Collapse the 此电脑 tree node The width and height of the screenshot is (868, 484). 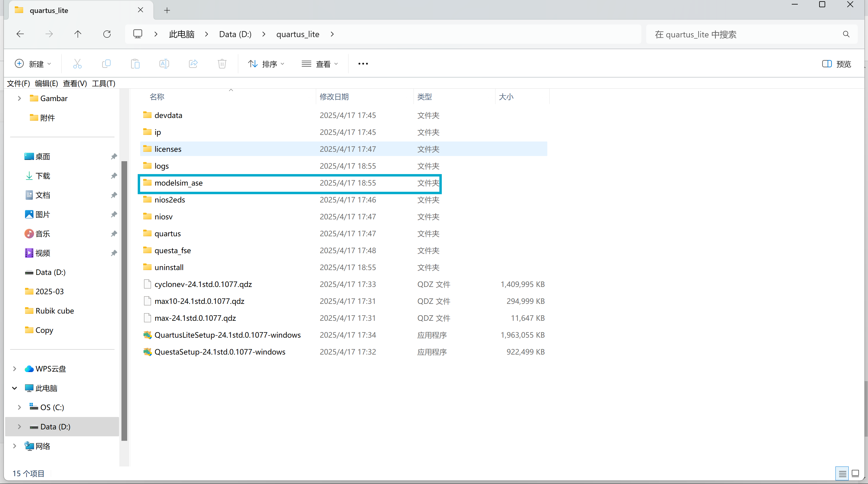tap(14, 388)
